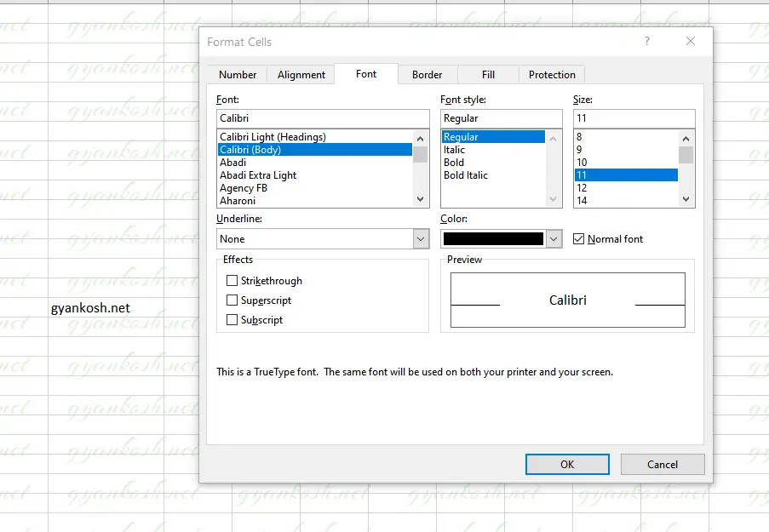Click size list scroll down arrow
This screenshot has height=532, width=769.
[686, 198]
